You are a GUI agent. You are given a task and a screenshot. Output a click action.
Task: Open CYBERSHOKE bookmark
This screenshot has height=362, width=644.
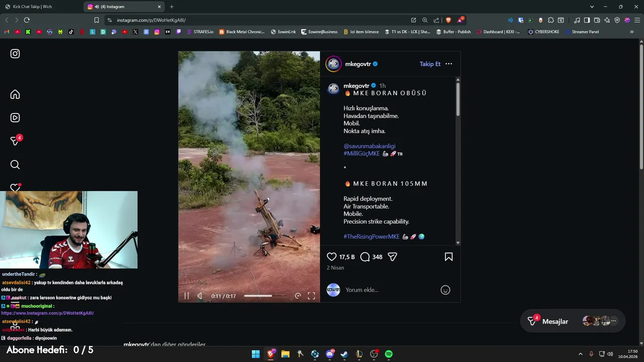click(x=543, y=32)
